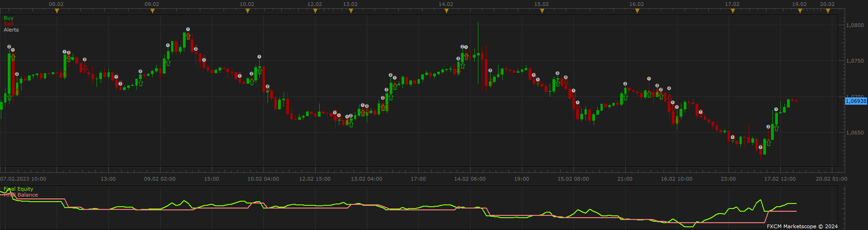The height and width of the screenshot is (230, 868).
Task: Click the 16.02 10:00 time axis label
Action: [677, 179]
